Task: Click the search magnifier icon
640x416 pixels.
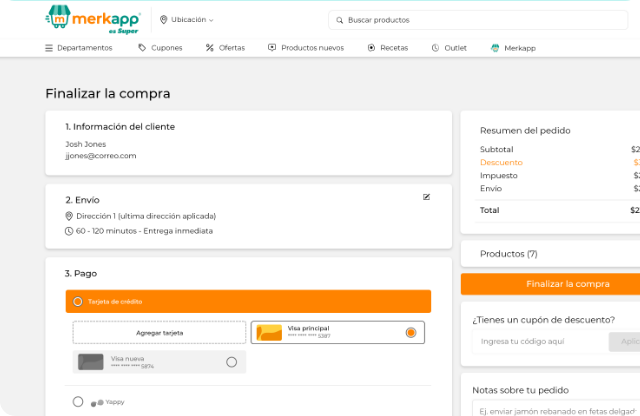Action: pos(339,20)
